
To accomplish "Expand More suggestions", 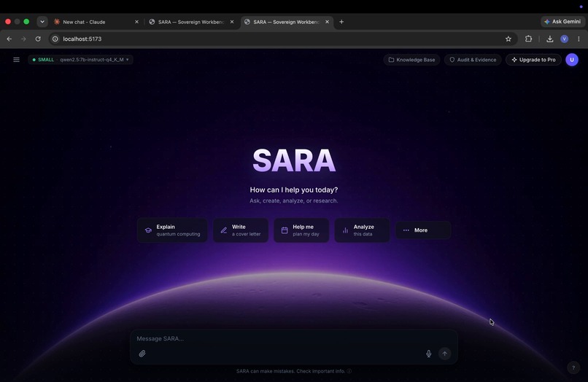I will coord(423,230).
